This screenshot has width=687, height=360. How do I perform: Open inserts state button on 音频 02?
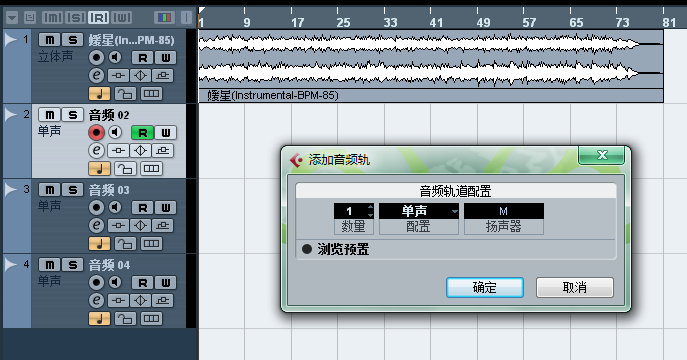pyautogui.click(x=118, y=150)
